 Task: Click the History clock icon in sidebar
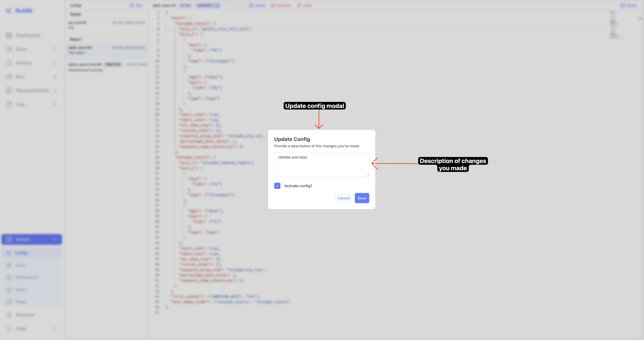(x=9, y=63)
